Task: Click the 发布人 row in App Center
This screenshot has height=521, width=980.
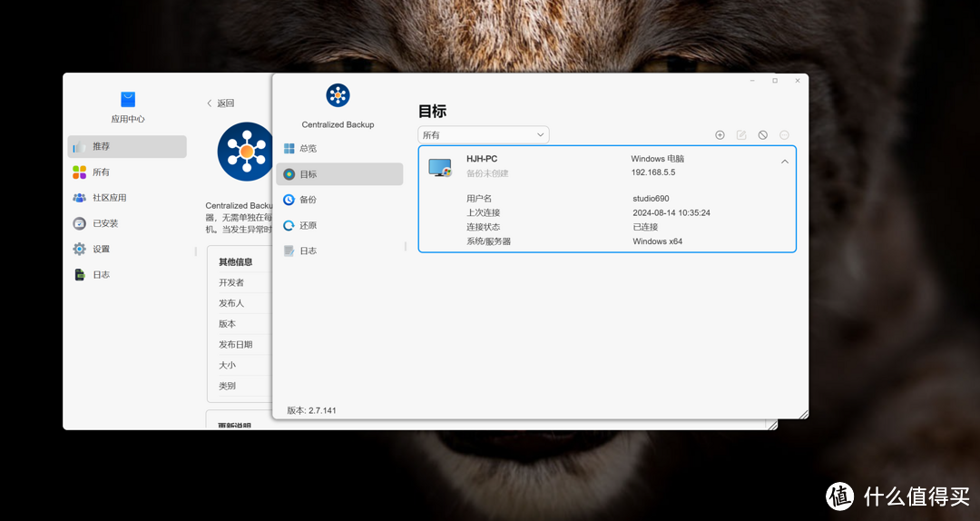Action: point(244,303)
